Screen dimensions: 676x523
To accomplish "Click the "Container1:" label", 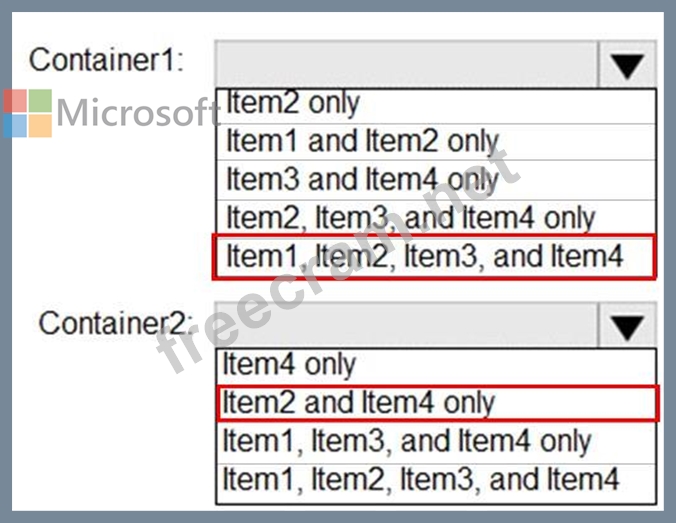I will pos(106,60).
